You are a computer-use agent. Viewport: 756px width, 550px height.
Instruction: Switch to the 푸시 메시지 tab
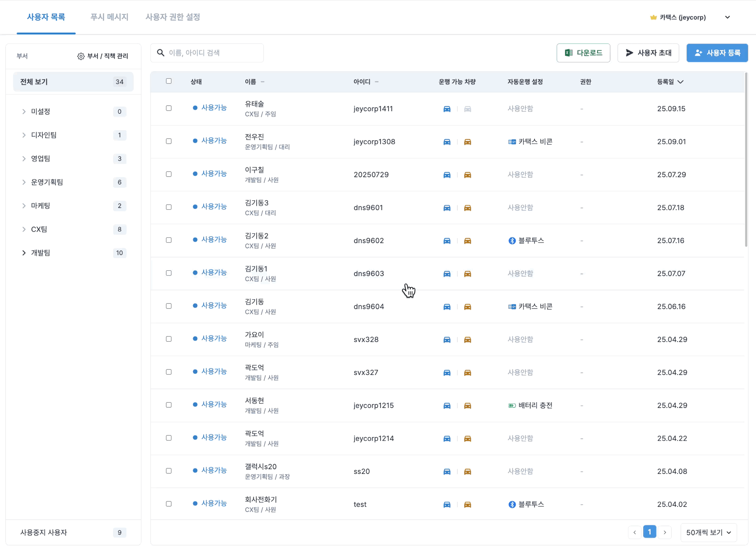109,17
